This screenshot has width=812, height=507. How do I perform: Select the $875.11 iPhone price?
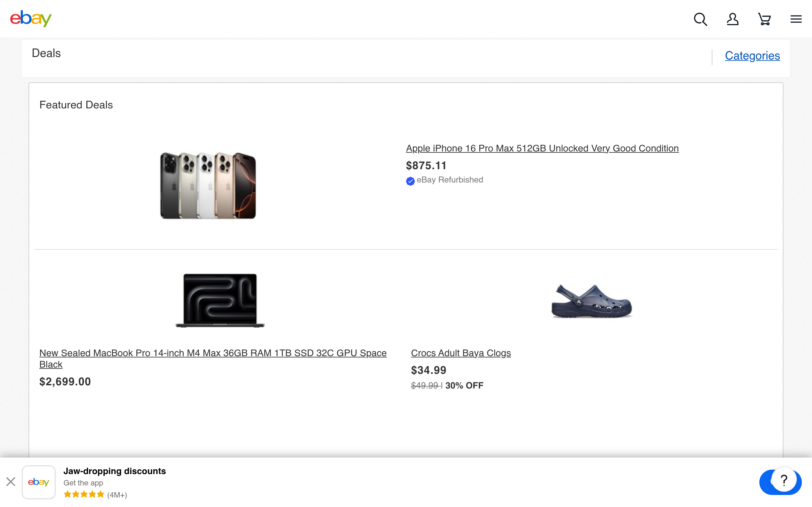(426, 165)
